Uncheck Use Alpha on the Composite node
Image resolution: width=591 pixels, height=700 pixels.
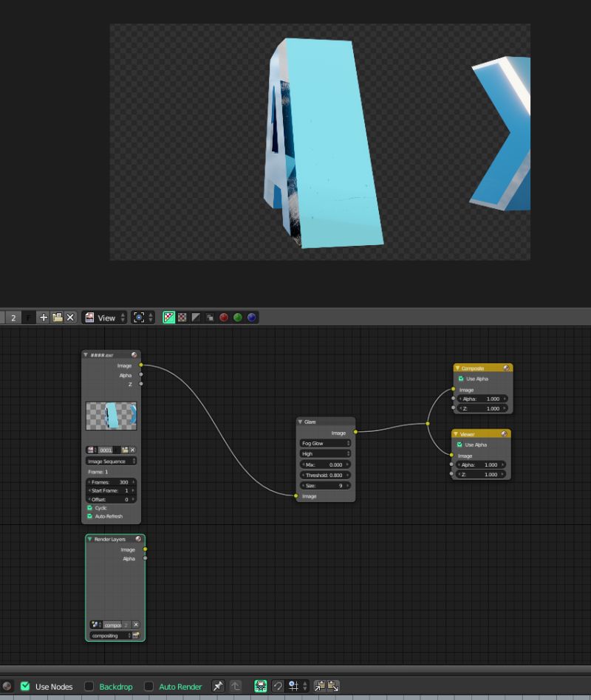pyautogui.click(x=462, y=379)
